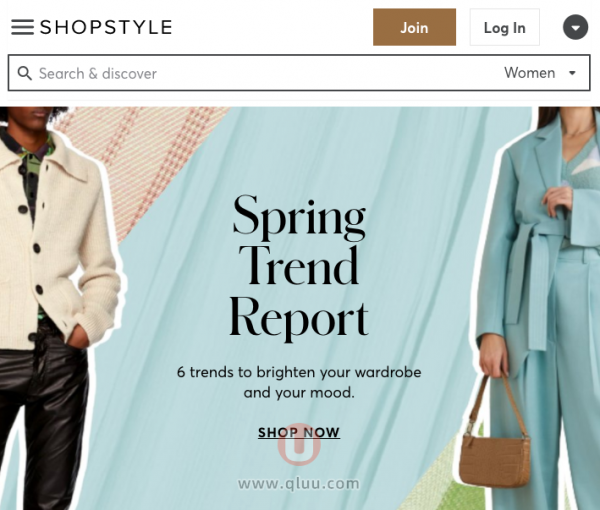The width and height of the screenshot is (600, 510).
Task: Click the Join button
Action: (x=414, y=27)
